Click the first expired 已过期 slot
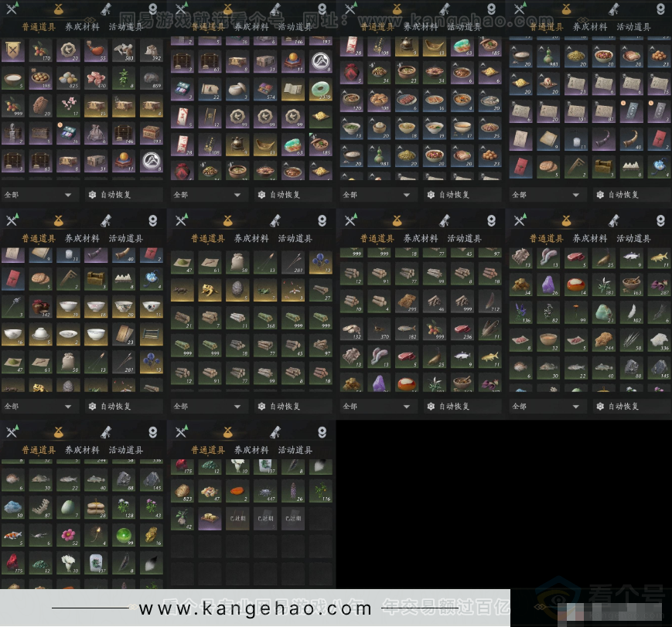 tap(238, 519)
